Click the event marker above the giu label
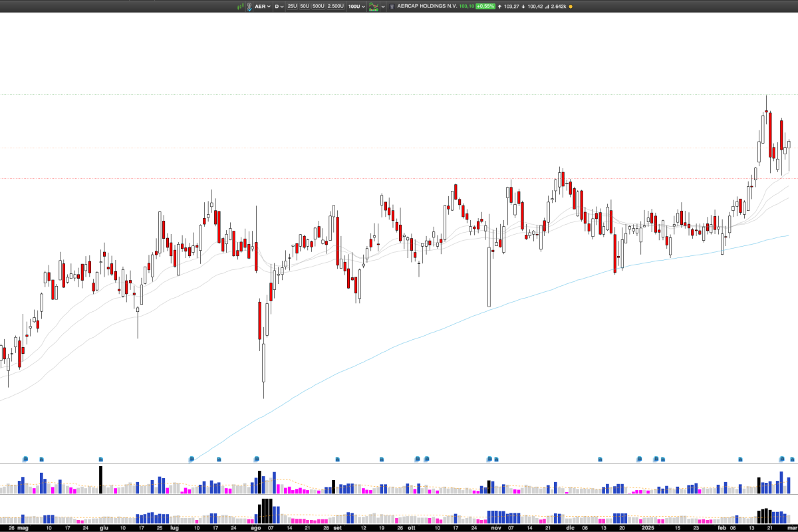Viewport: 798px width, 532px height. (101, 459)
